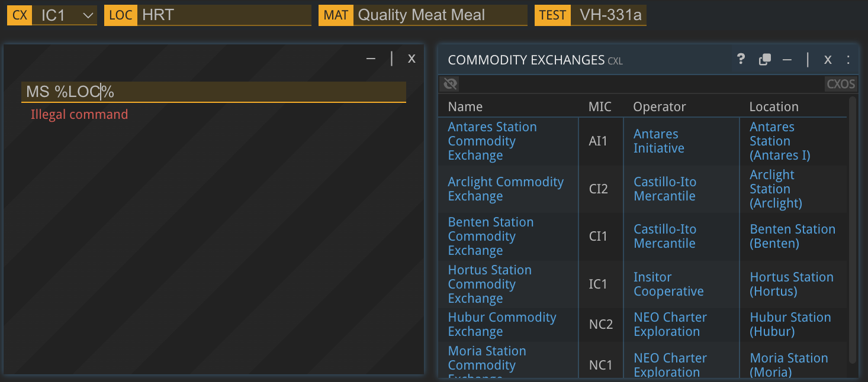Sort by the MIC column header
The image size is (868, 382).
(x=600, y=106)
